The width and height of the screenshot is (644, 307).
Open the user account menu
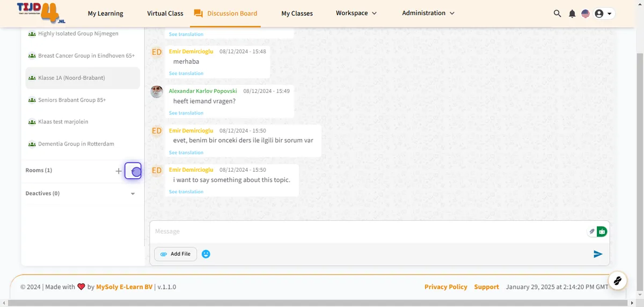(604, 13)
